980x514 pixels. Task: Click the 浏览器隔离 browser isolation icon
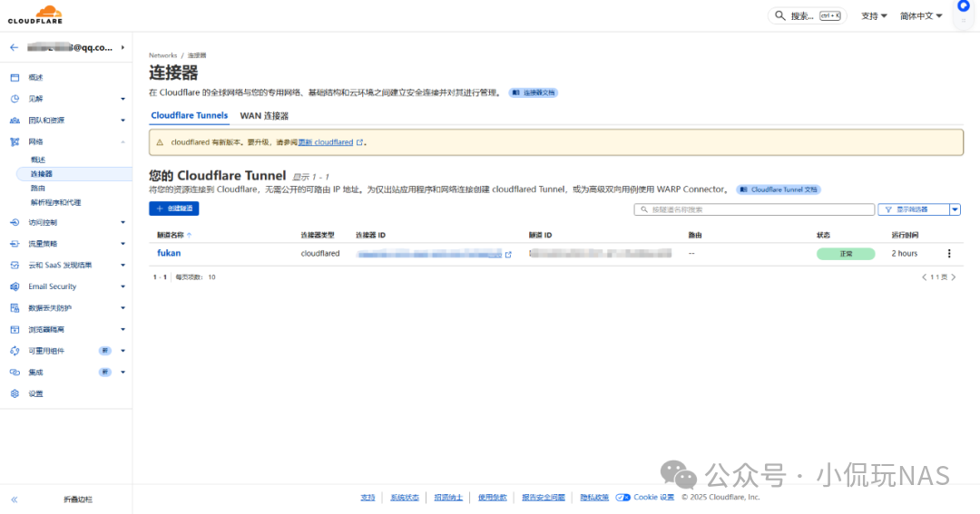(x=15, y=329)
